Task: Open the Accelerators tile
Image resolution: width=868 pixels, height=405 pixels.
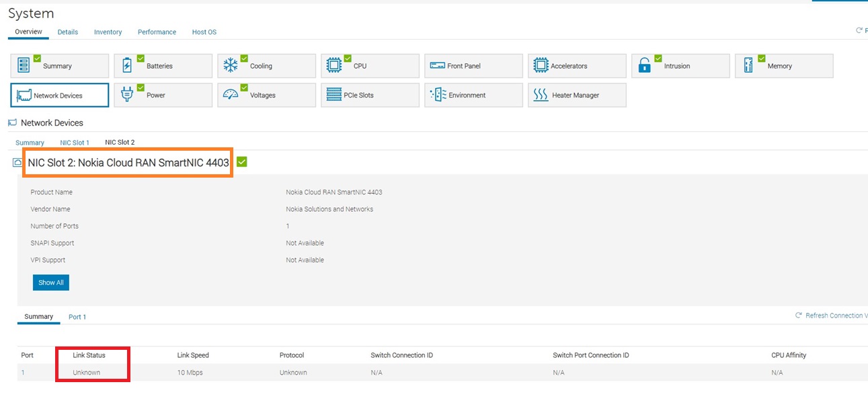Action: tap(577, 66)
